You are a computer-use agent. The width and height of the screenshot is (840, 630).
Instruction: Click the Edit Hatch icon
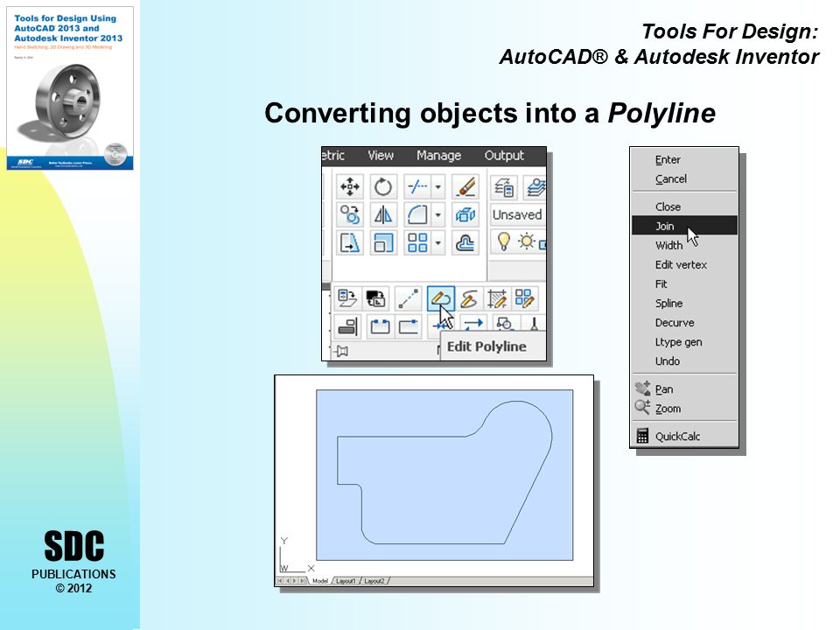coord(497,298)
